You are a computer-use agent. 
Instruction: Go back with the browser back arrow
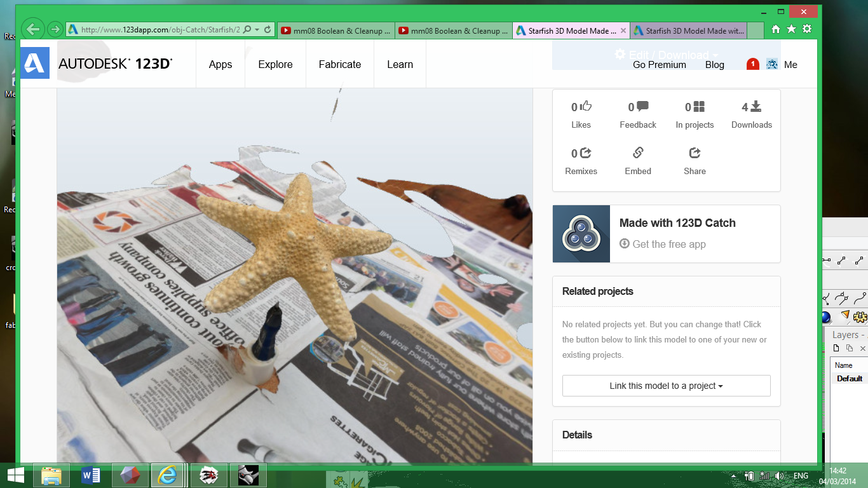[x=33, y=29]
